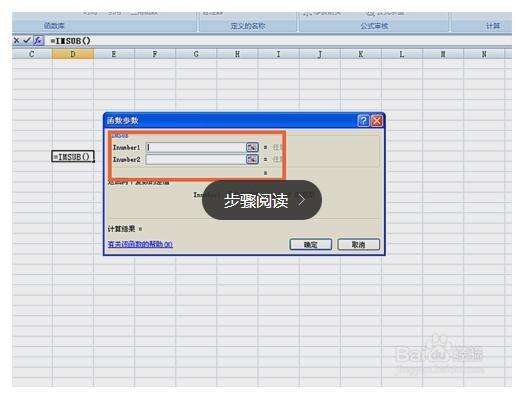The image size is (528, 394).
Task: Click into the Inumber2 input field
Action: 196,159
